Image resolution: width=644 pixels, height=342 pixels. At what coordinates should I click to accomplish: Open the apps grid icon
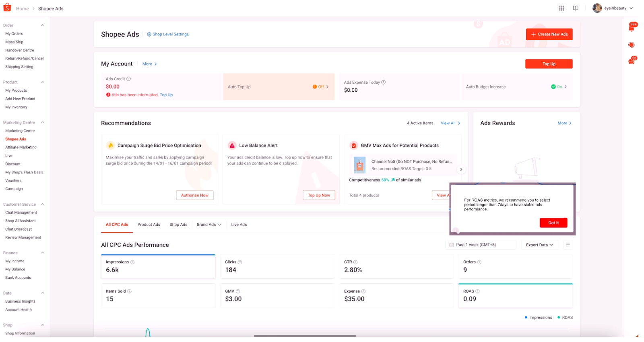(x=561, y=8)
